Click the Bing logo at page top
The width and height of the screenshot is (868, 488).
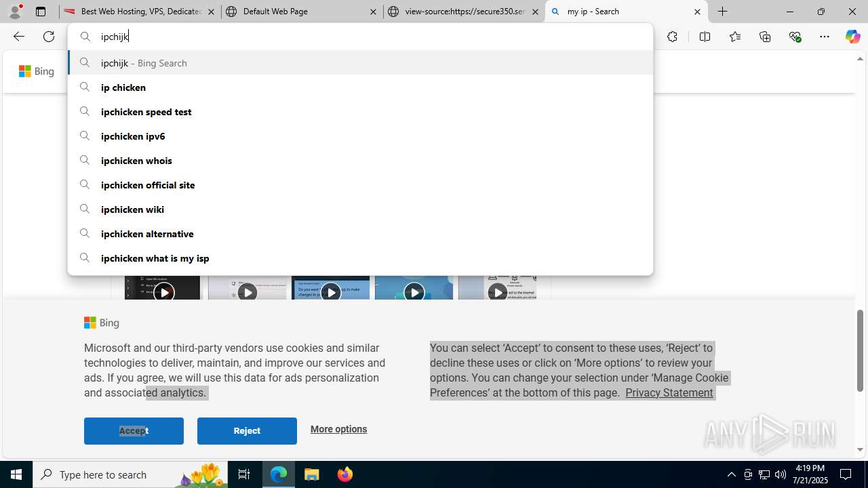coord(37,71)
